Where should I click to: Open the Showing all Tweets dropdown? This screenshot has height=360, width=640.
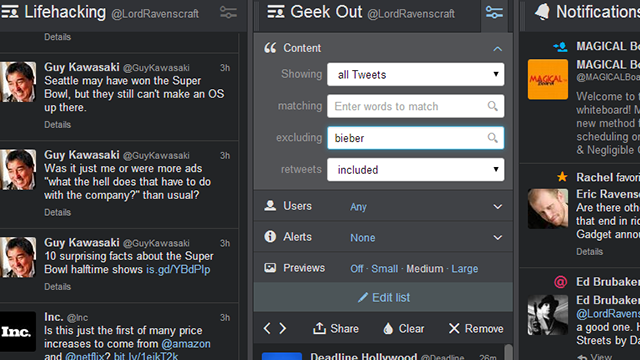[x=416, y=74]
